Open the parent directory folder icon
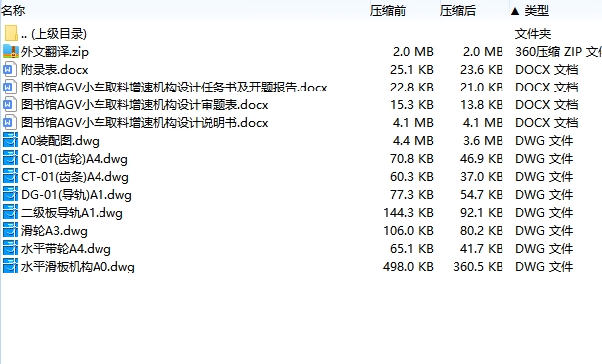The image size is (602, 364). [11, 34]
